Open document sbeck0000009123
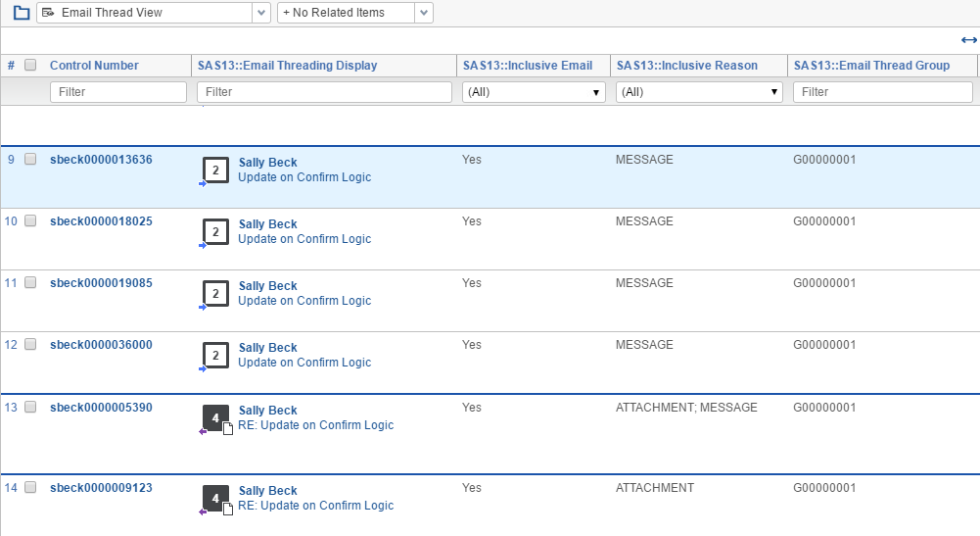 coord(101,488)
